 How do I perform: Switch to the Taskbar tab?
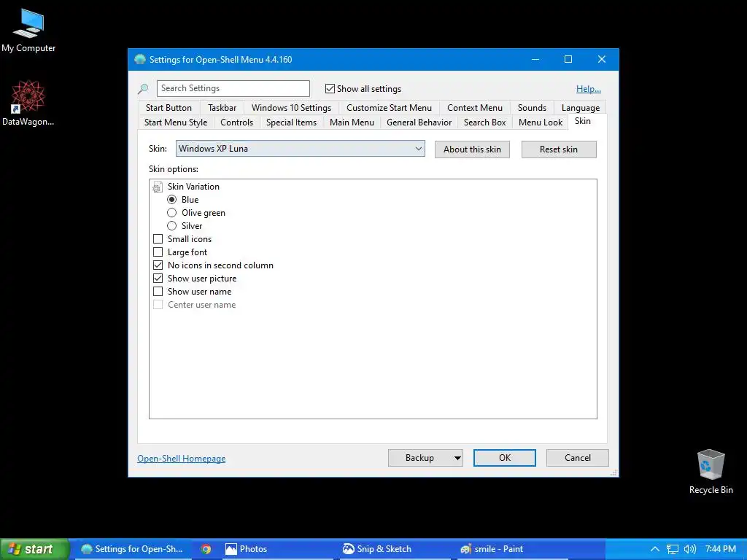[222, 108]
